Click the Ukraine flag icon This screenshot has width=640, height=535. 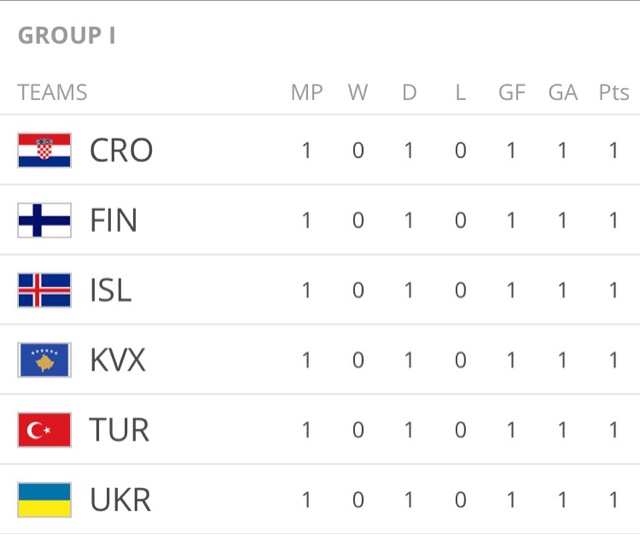44,500
